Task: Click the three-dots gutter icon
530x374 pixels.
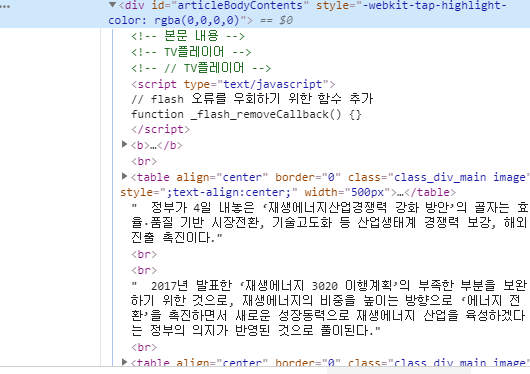Action: [5, 6]
